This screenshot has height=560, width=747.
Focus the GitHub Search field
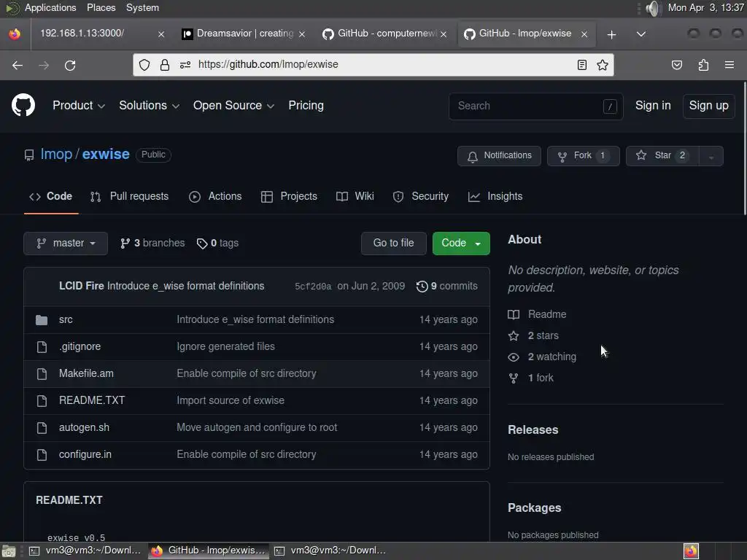pos(535,106)
